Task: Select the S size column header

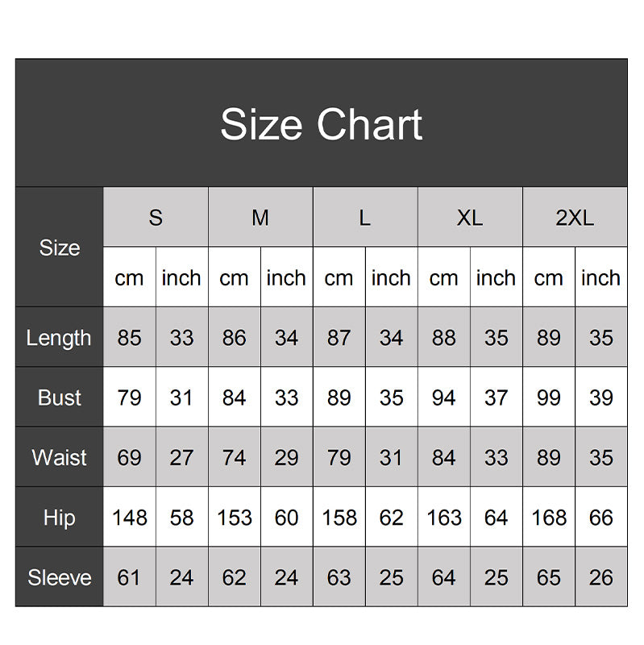Action: click(156, 217)
